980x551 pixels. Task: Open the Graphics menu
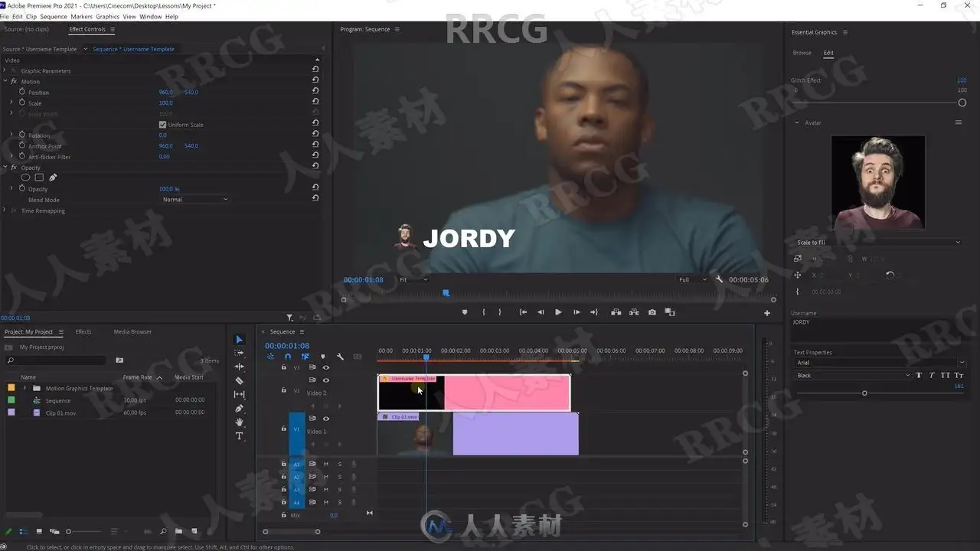108,17
